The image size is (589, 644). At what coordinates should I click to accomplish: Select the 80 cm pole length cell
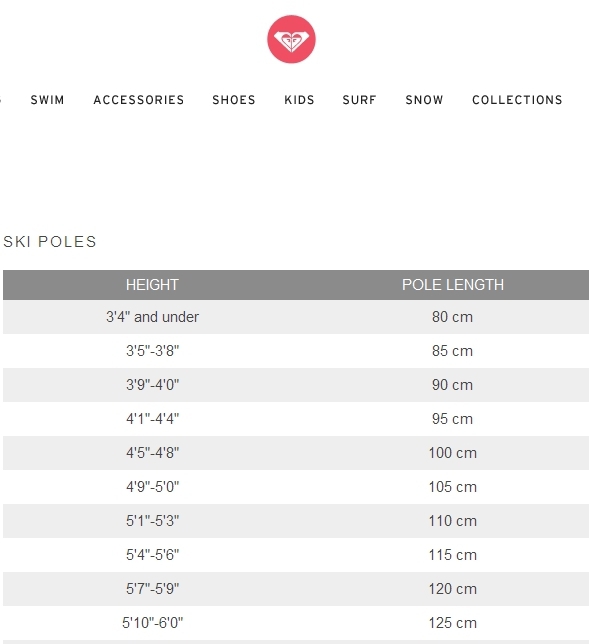[452, 317]
